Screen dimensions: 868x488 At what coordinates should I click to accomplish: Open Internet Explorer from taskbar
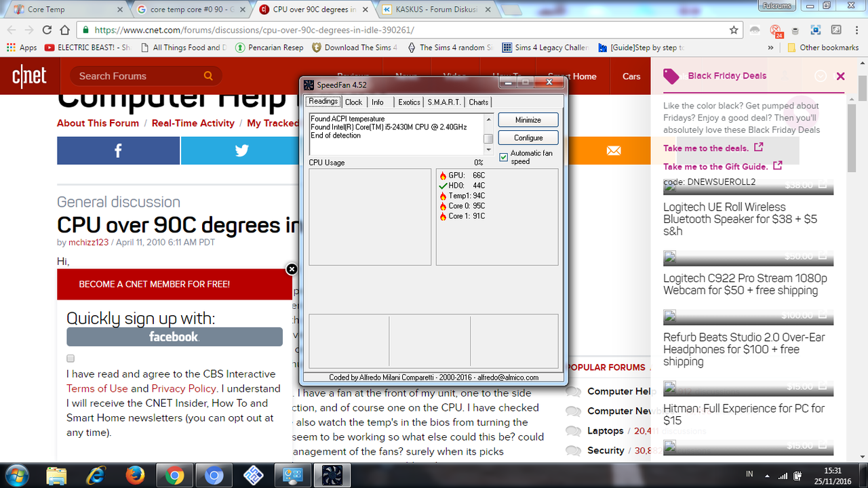click(x=96, y=476)
